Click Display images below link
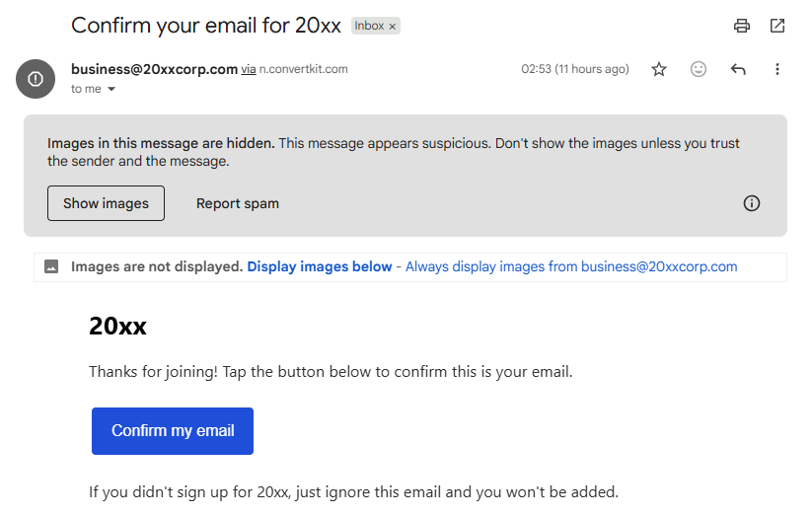 (x=319, y=266)
